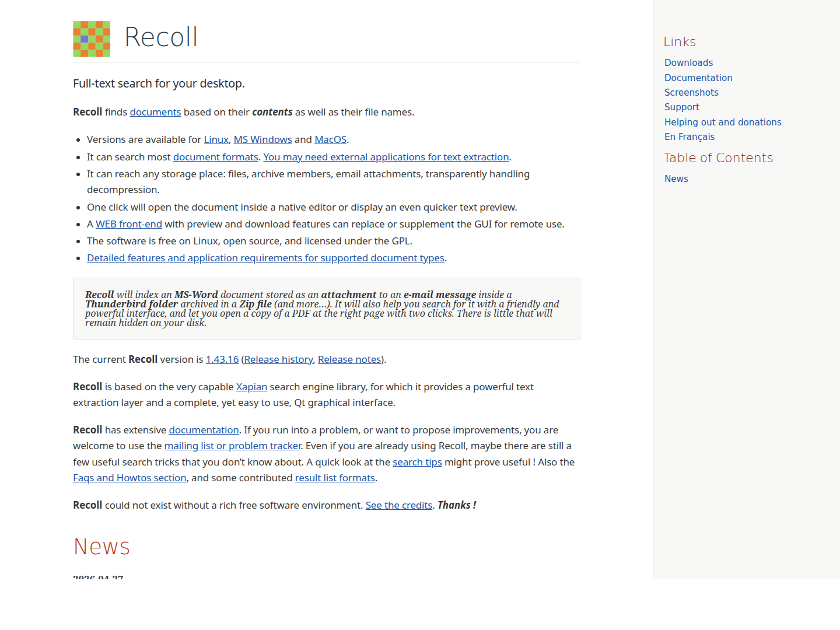The height and width of the screenshot is (630, 840).
Task: Click the Recoll page title heading
Action: [x=161, y=37]
